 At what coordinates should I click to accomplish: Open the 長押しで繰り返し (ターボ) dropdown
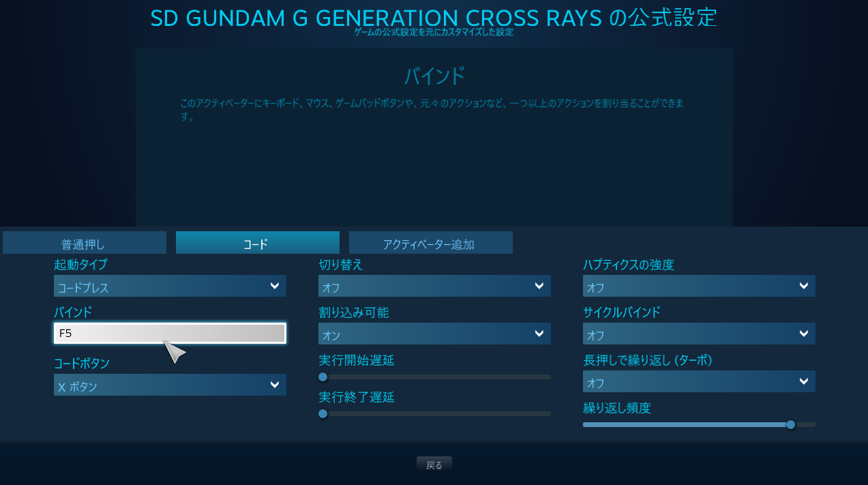point(699,381)
